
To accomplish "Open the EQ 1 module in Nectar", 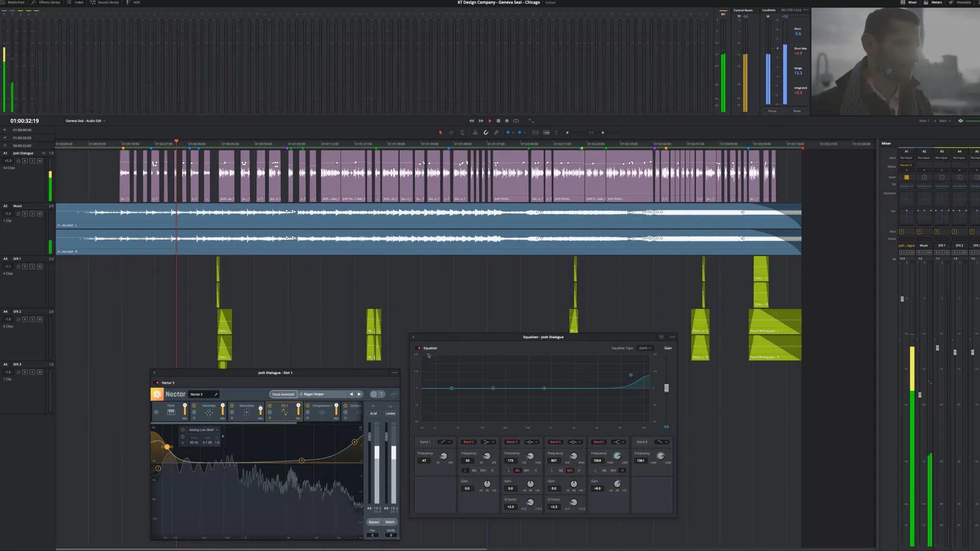I will pyautogui.click(x=284, y=412).
